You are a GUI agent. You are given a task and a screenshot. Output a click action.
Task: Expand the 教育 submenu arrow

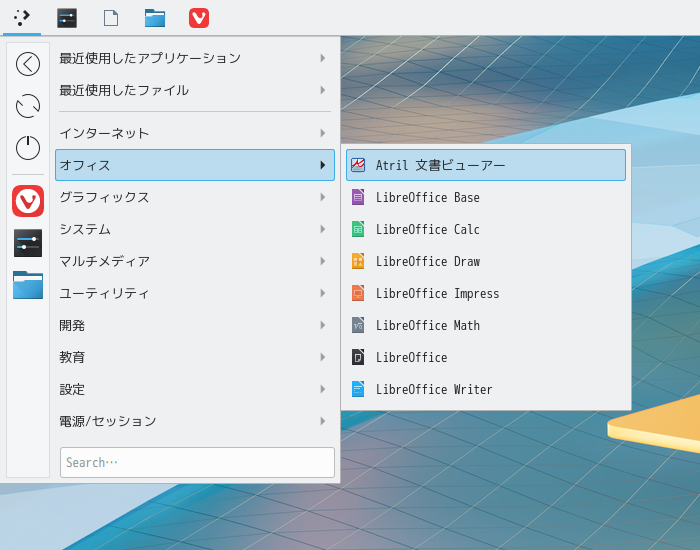[323, 357]
